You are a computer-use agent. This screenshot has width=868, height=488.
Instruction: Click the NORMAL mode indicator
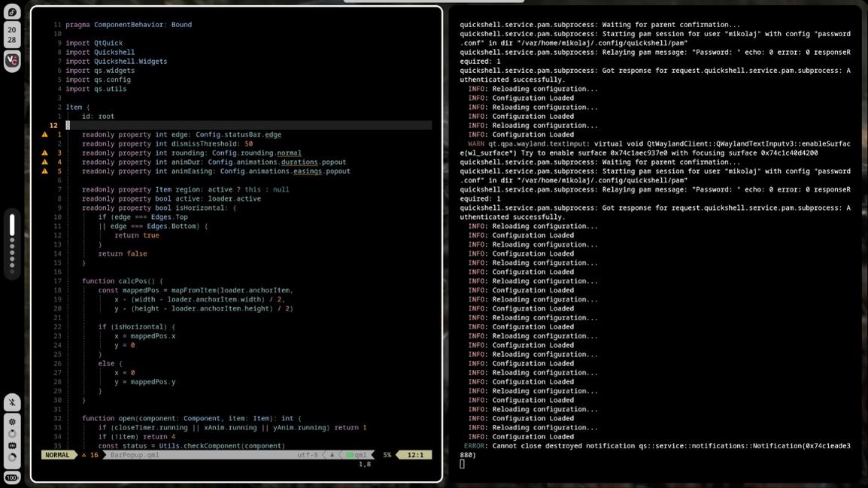[57, 455]
